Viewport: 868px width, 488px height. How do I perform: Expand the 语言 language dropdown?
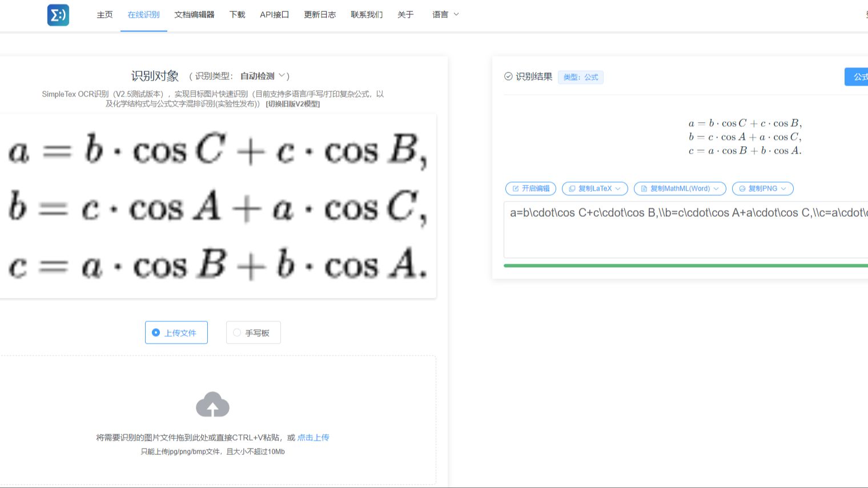[445, 15]
